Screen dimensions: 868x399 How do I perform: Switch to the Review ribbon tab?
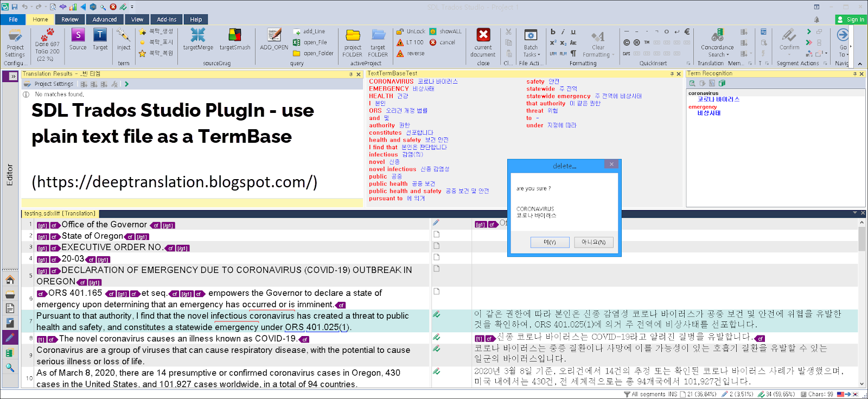point(70,20)
